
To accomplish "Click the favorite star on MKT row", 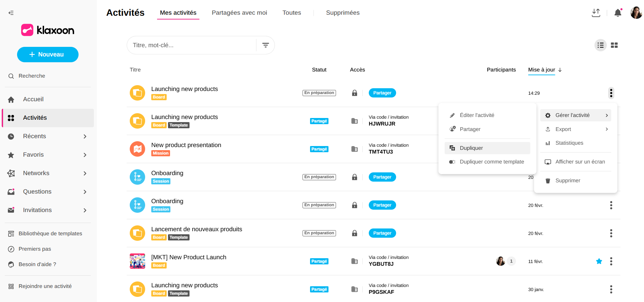I will 599,261.
